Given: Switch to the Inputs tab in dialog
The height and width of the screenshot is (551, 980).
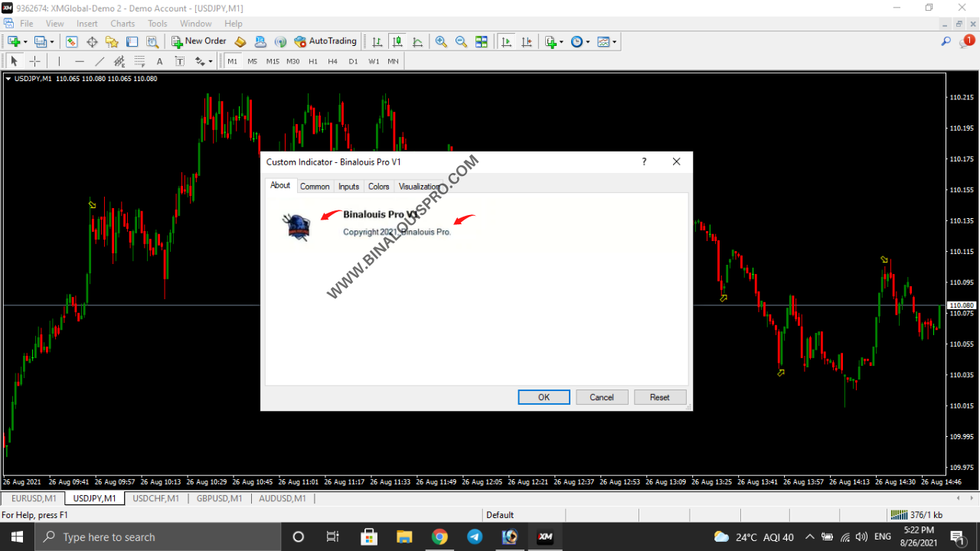Looking at the screenshot, I should coord(349,186).
